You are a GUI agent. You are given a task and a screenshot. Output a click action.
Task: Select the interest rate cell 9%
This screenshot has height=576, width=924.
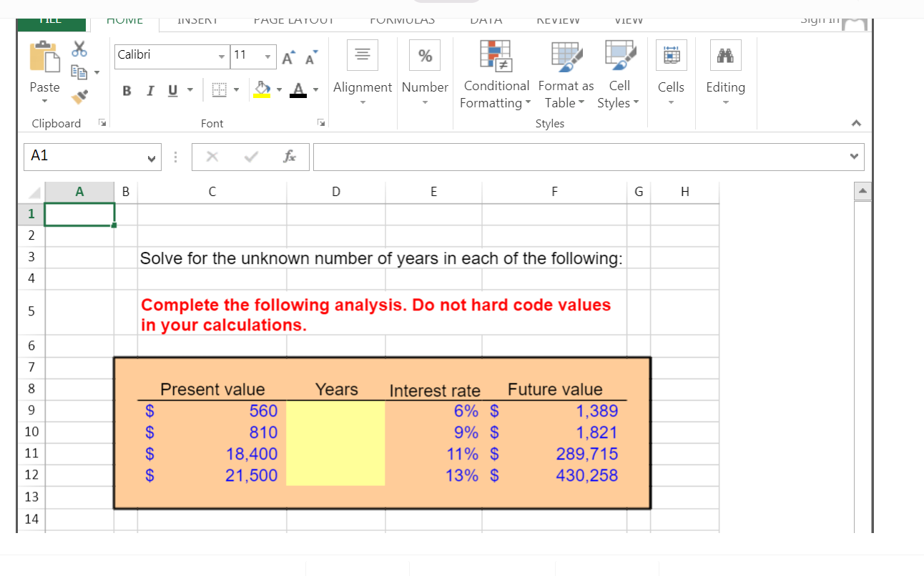(433, 432)
